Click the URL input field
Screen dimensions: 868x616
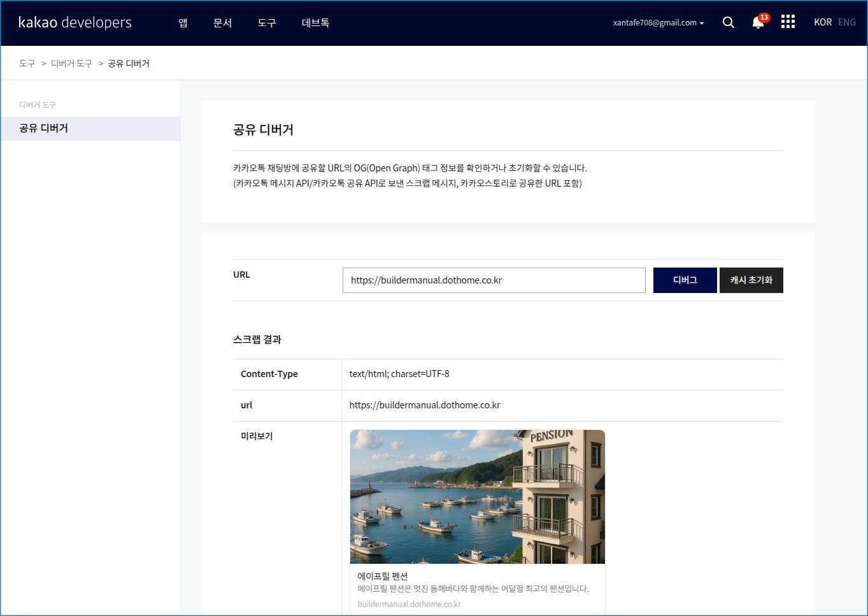(494, 280)
